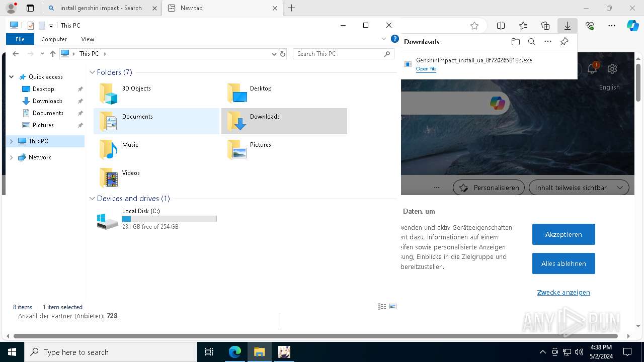Pin the Downloads panel

[564, 42]
